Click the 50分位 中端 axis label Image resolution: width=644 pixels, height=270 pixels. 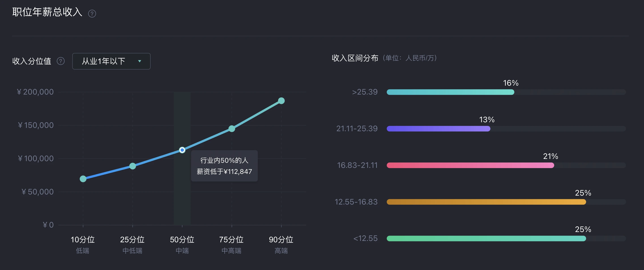(182, 245)
